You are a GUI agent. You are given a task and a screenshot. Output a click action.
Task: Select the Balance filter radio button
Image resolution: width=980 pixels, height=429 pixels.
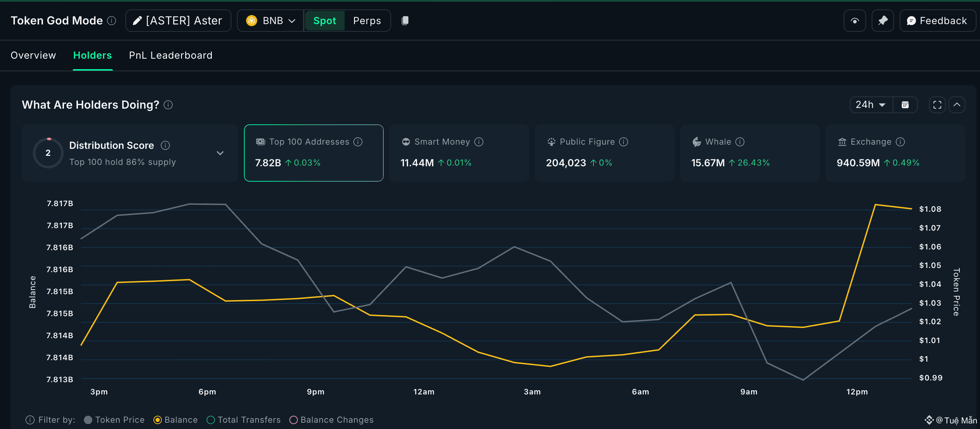(x=158, y=420)
